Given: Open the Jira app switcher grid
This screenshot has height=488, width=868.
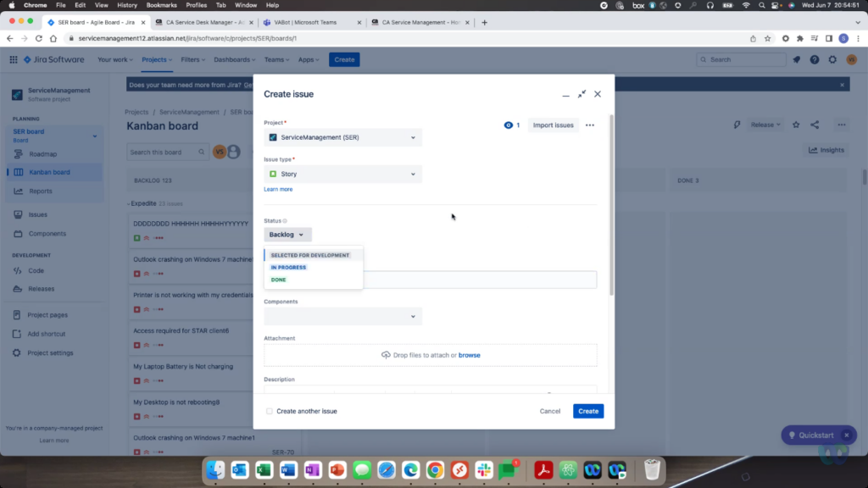Looking at the screenshot, I should point(14,59).
